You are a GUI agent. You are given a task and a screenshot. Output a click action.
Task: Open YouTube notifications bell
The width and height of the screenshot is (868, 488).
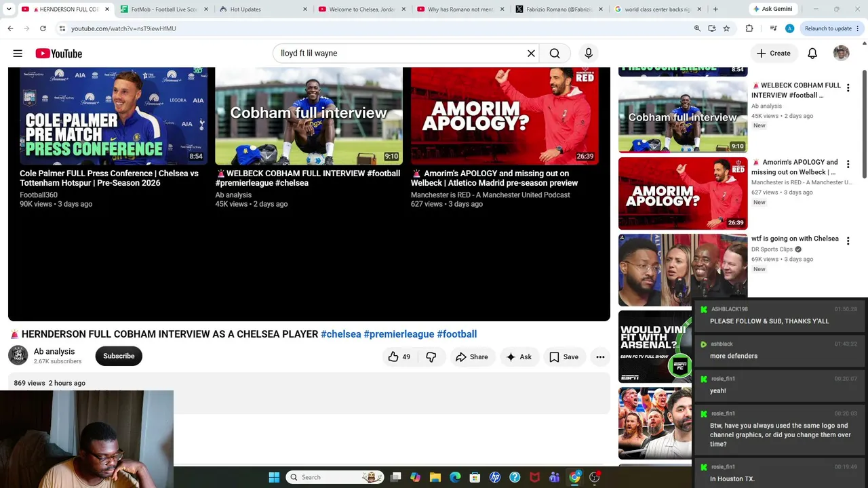click(x=812, y=54)
